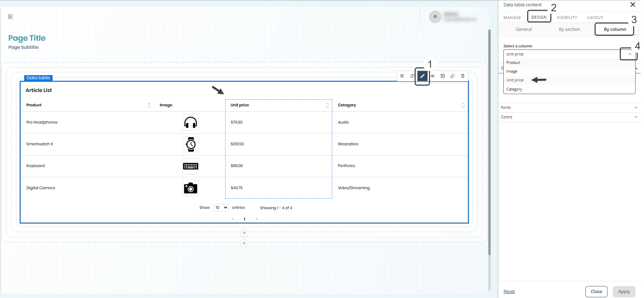
Task: Sort the Category column with its sort arrows
Action: point(463,105)
